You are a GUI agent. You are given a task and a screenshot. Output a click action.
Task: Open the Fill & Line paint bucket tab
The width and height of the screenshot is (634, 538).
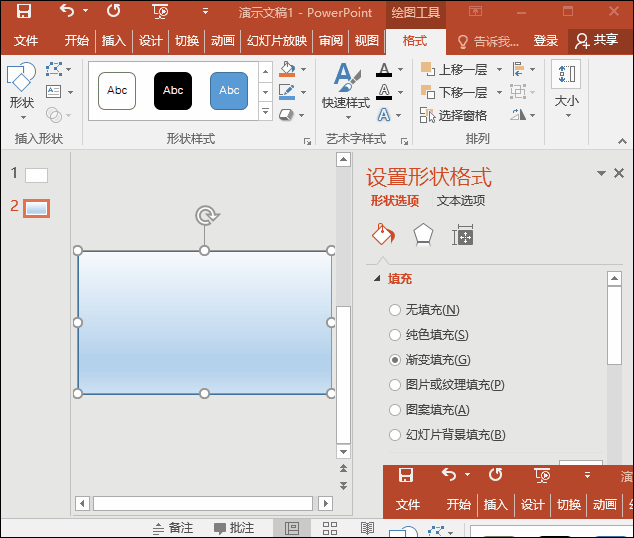[x=383, y=235]
